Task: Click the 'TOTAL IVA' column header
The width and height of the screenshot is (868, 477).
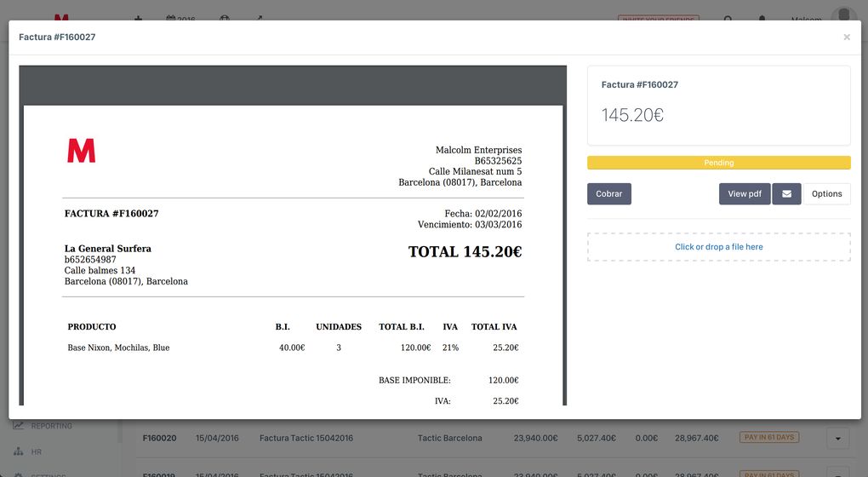Action: pyautogui.click(x=494, y=327)
